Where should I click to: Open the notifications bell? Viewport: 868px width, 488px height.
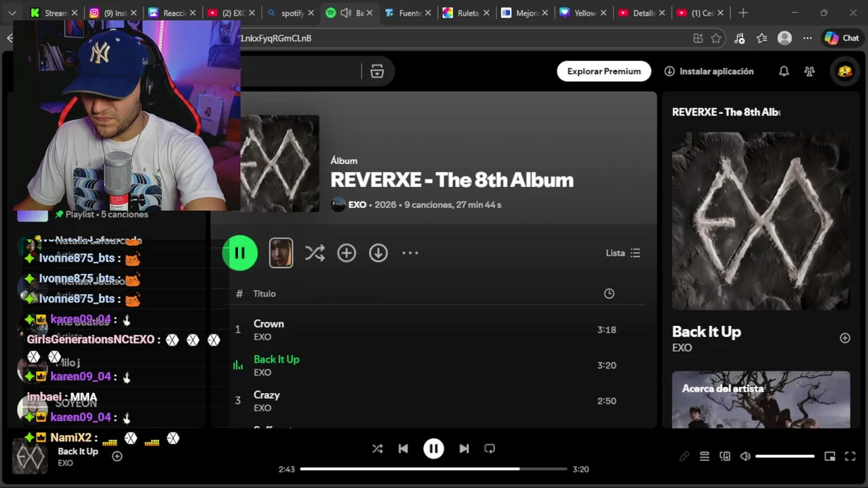tap(784, 71)
